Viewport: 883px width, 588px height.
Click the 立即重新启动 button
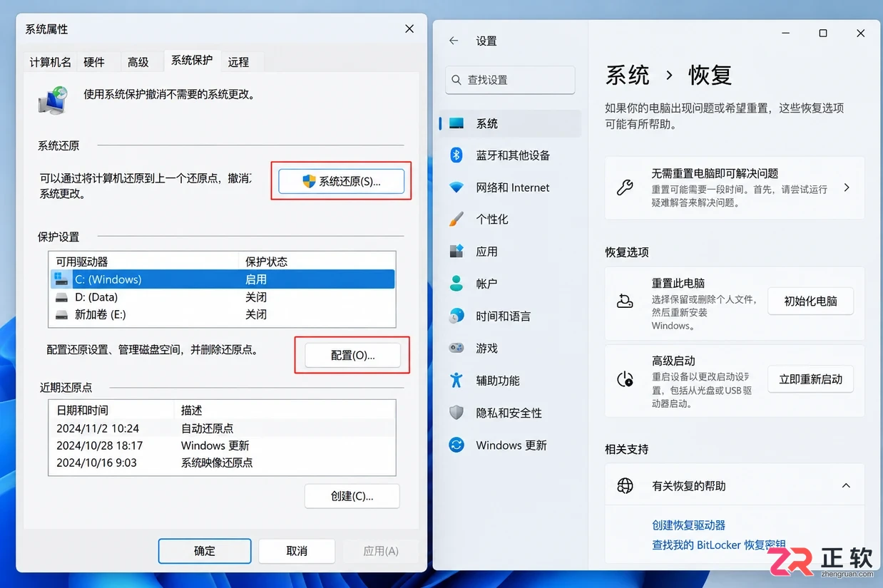(810, 379)
